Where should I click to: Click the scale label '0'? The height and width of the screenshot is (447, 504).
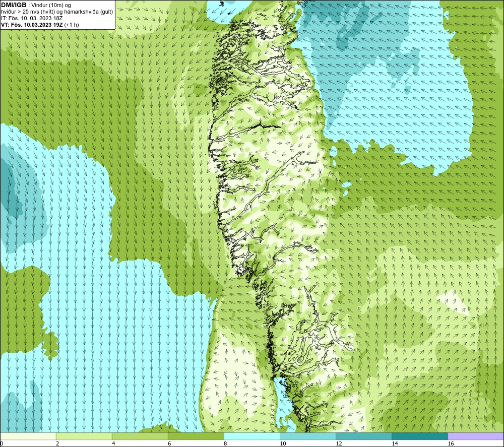[x=2, y=443]
